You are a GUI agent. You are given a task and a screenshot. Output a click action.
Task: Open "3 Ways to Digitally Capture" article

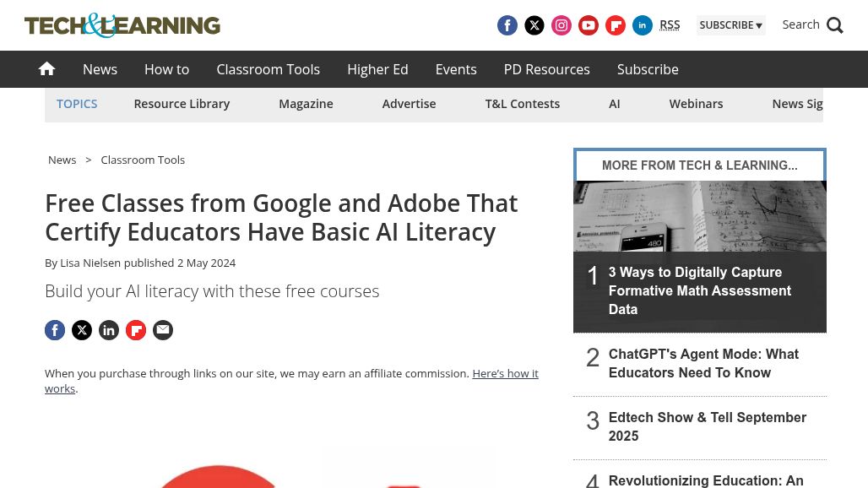point(700,290)
